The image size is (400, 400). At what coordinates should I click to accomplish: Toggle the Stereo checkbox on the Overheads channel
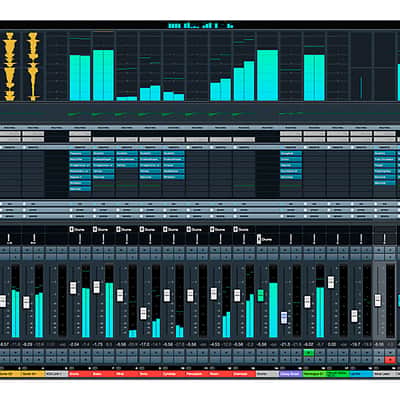click(x=236, y=229)
